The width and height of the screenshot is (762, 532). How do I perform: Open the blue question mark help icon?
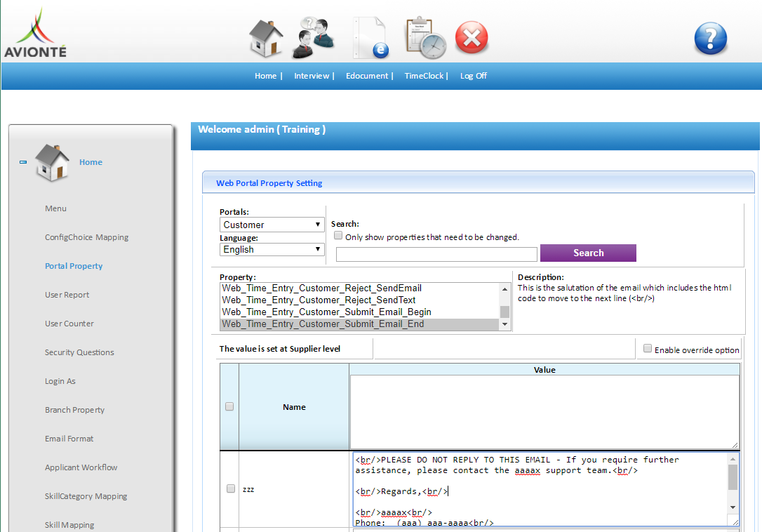tap(710, 39)
